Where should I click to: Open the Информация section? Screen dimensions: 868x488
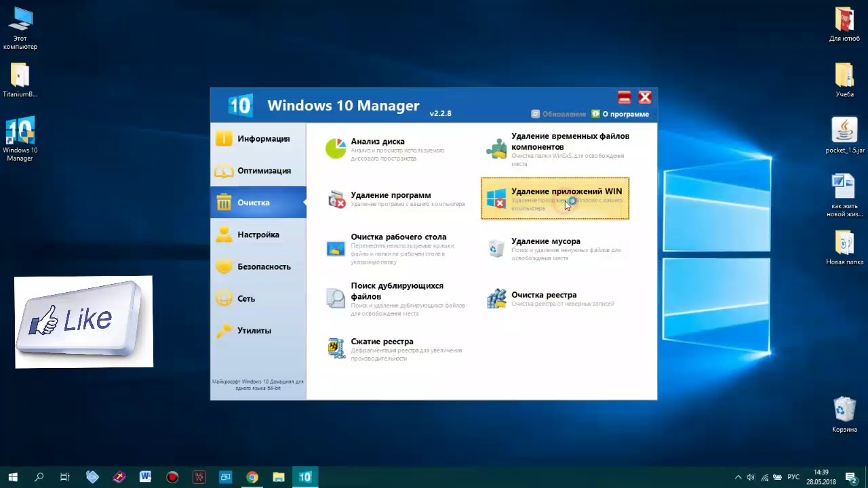click(x=258, y=139)
